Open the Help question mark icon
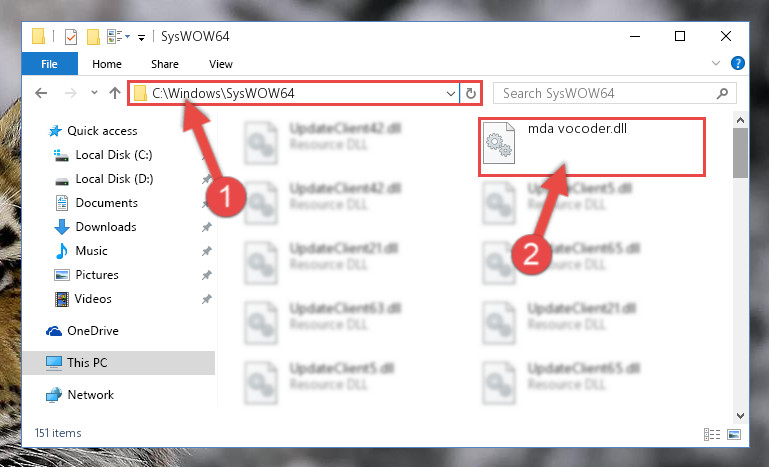This screenshot has width=769, height=467. point(738,63)
